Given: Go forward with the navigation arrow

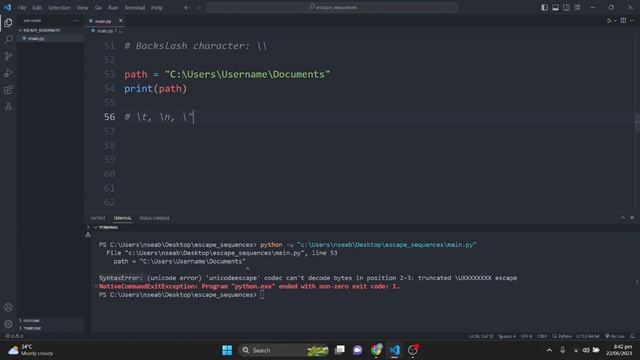Looking at the screenshot, I should pyautogui.click(x=199, y=7).
